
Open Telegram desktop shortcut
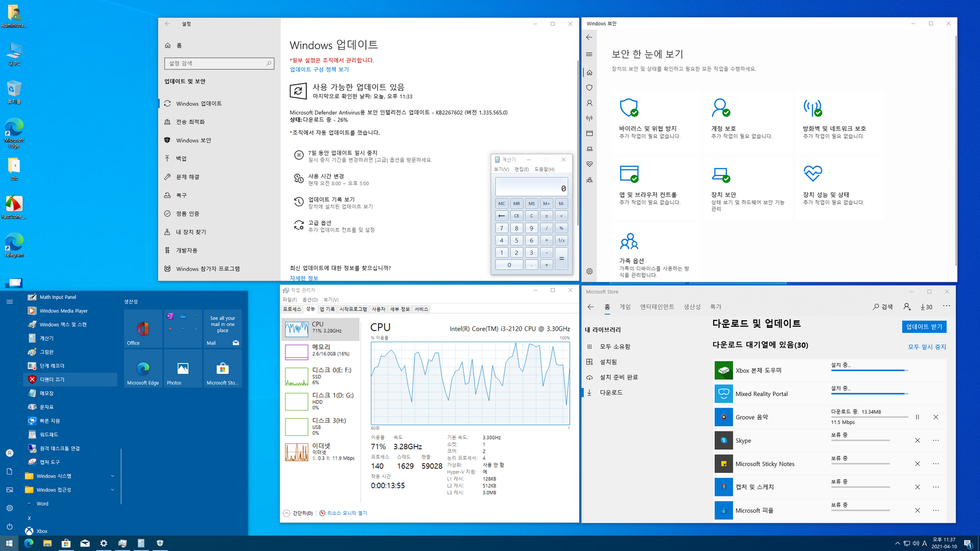14,244
